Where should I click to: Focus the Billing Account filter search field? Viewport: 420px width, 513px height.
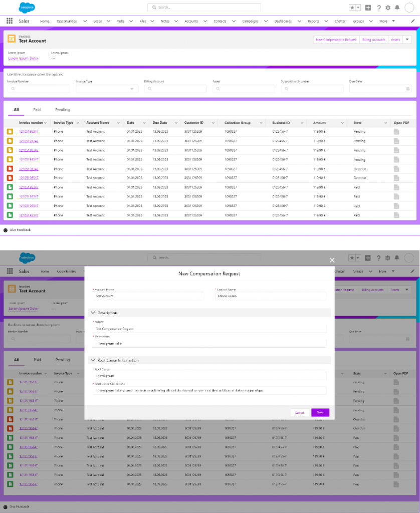point(175,89)
